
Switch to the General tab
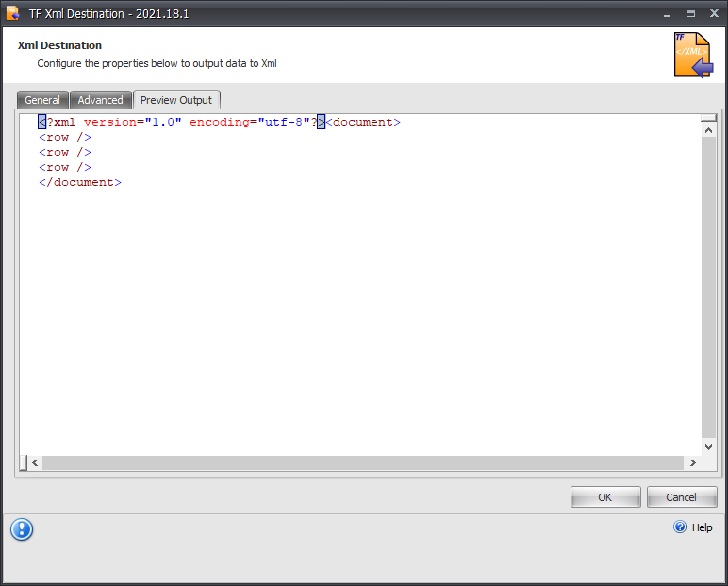point(42,100)
